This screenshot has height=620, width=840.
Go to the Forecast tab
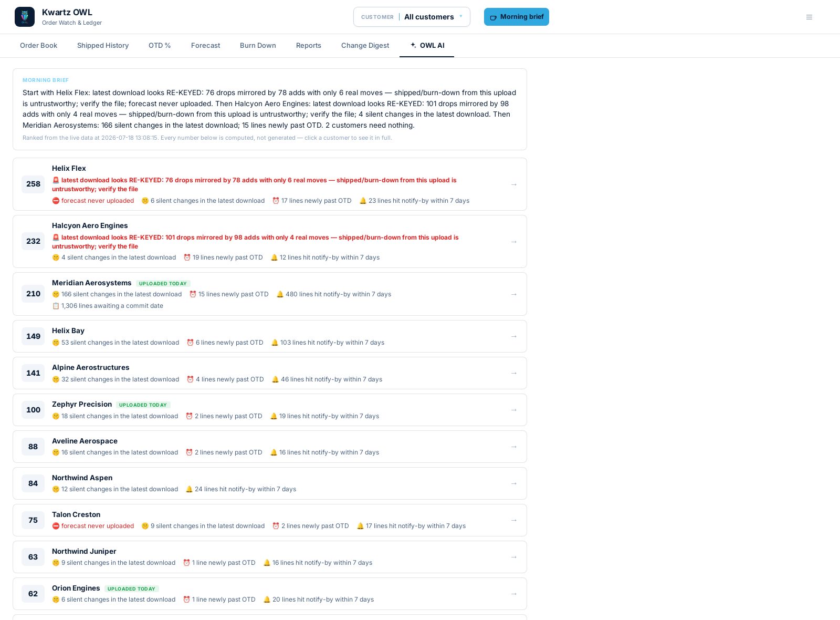(x=205, y=46)
